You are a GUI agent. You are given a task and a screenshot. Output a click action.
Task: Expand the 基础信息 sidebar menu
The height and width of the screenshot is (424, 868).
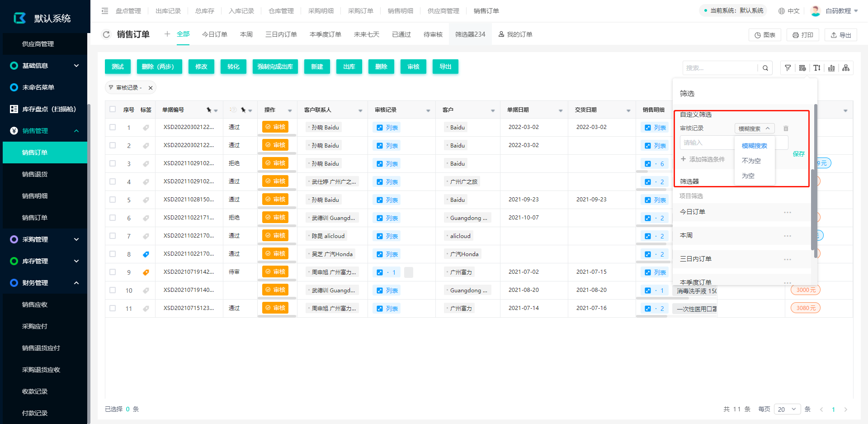pyautogui.click(x=76, y=66)
